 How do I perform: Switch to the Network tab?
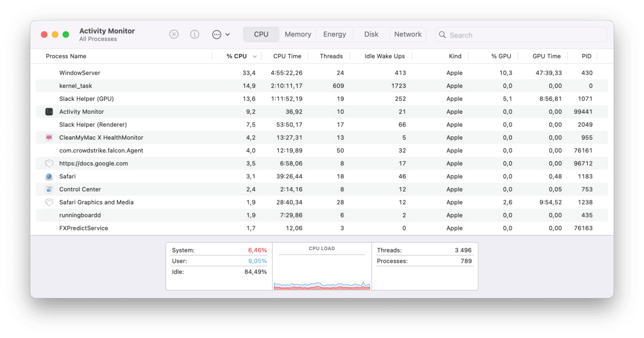(408, 34)
